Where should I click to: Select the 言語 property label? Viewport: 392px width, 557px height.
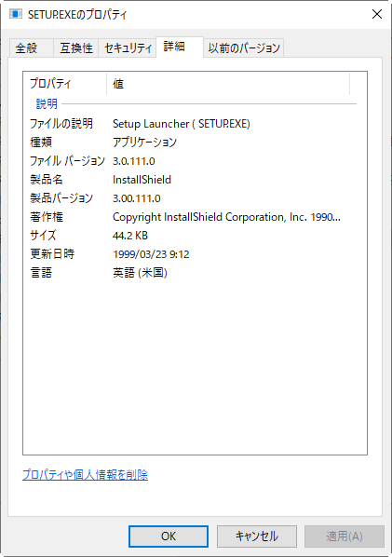coord(41,273)
